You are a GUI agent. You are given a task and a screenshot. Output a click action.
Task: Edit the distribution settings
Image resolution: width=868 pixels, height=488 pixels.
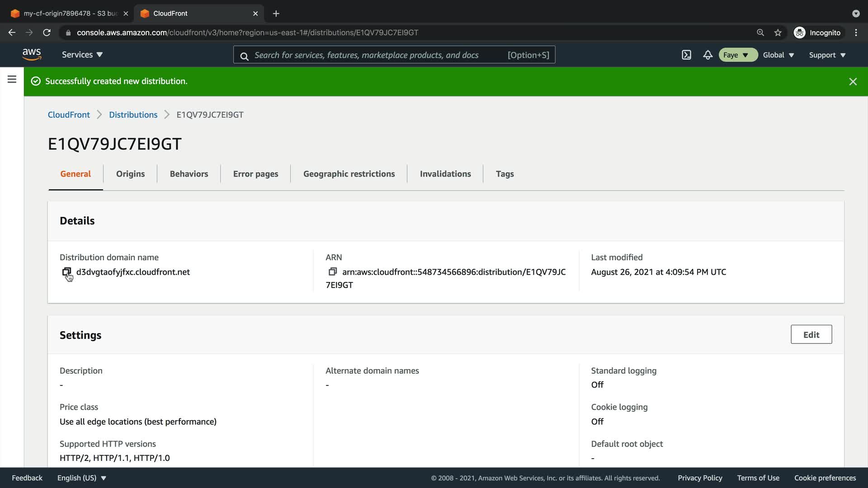811,334
